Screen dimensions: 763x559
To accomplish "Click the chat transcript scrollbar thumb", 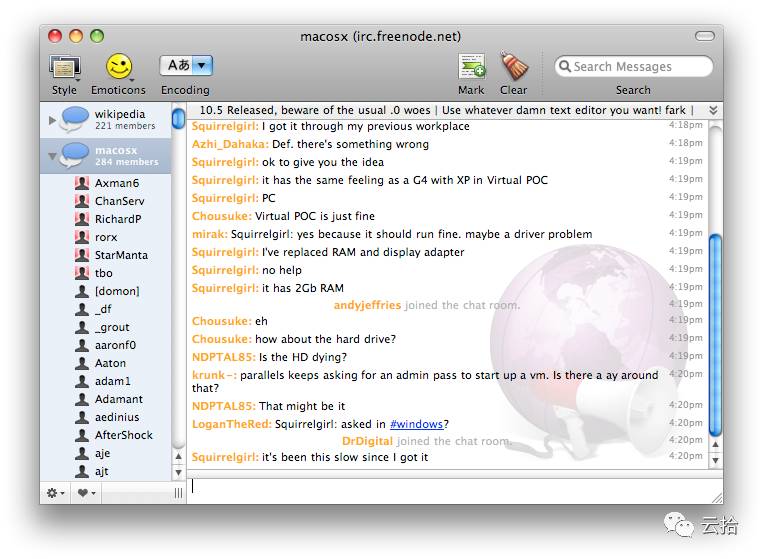I will tap(715, 335).
